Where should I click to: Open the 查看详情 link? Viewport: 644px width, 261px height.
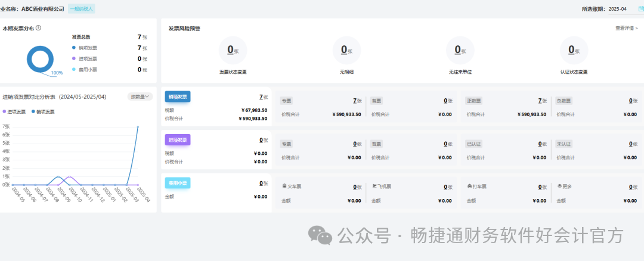click(627, 29)
